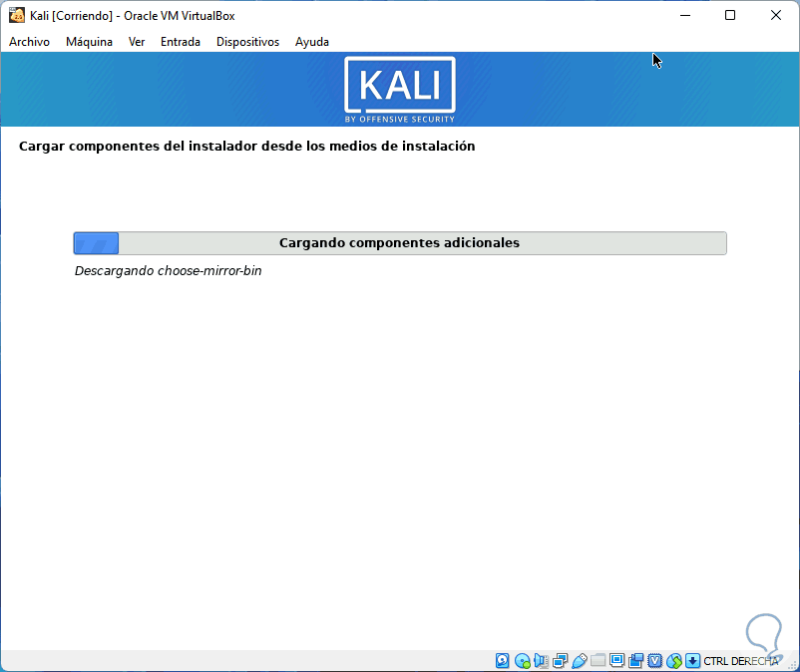This screenshot has height=672, width=800.
Task: Click the mouse integration globe icon
Action: [674, 661]
